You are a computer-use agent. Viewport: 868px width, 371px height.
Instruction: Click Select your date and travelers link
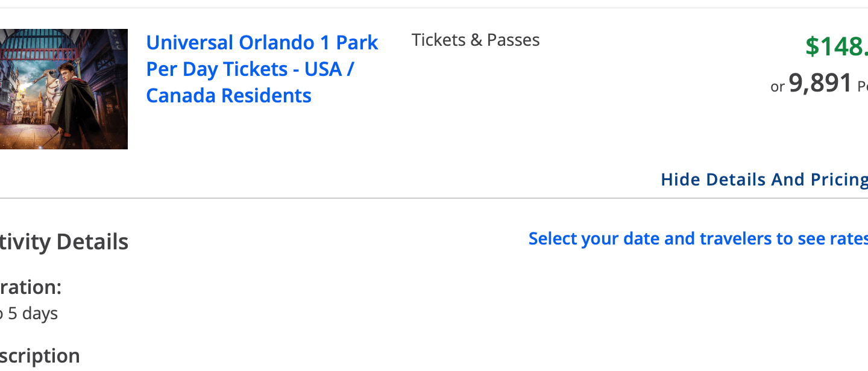coord(697,238)
